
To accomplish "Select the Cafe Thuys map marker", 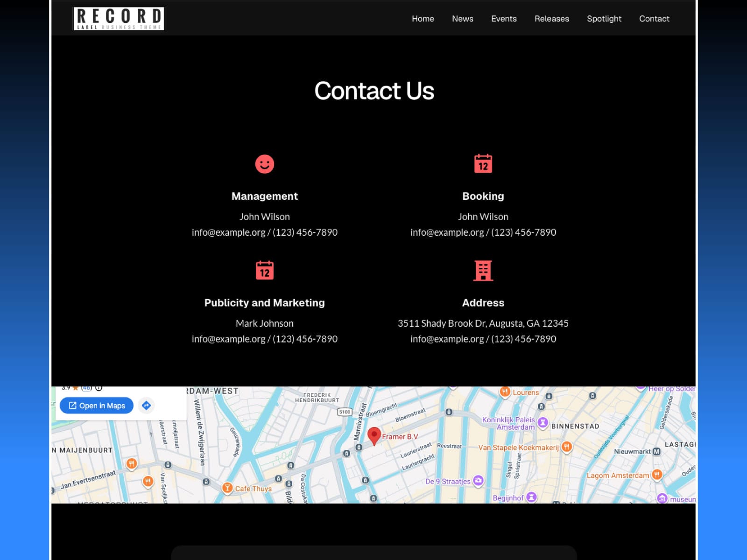I will [x=227, y=488].
